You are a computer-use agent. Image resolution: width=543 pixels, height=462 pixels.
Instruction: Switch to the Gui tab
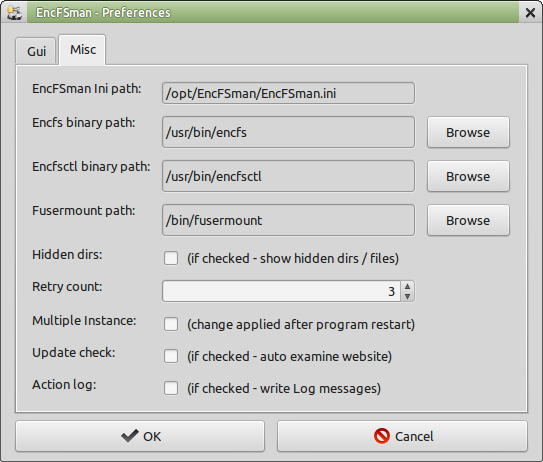36,51
